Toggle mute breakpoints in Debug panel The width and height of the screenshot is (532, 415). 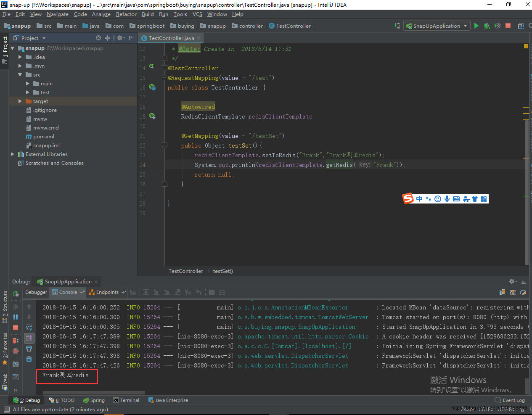click(x=16, y=351)
